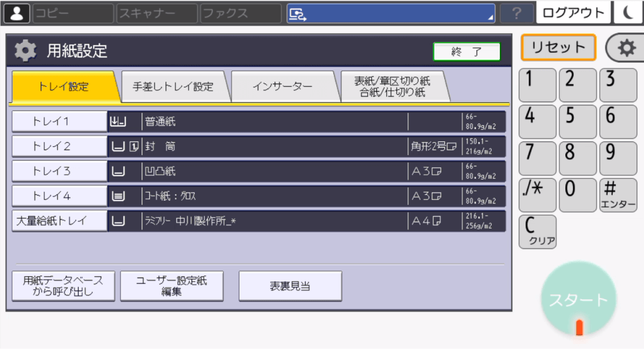Image resolution: width=644 pixels, height=349 pixels.
Task: Tap keypad number 6
Action: pyautogui.click(x=618, y=122)
